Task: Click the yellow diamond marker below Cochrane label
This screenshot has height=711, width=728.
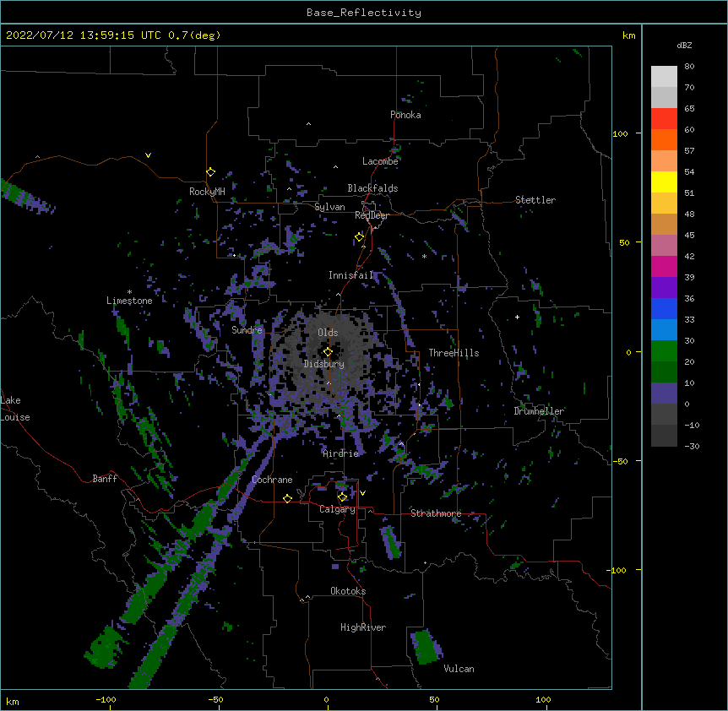Action: pos(287,498)
